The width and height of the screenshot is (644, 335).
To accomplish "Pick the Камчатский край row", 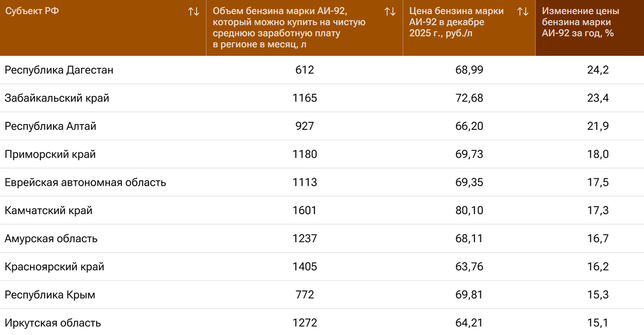I will tap(48, 210).
